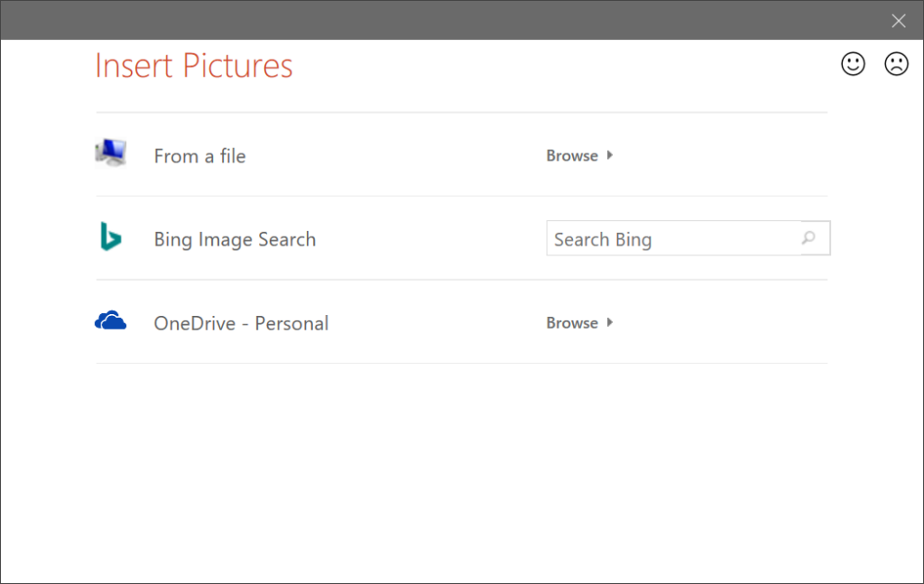Expand the arrow next to OneDrive Browse
Image resolution: width=924 pixels, height=584 pixels.
[x=611, y=322]
